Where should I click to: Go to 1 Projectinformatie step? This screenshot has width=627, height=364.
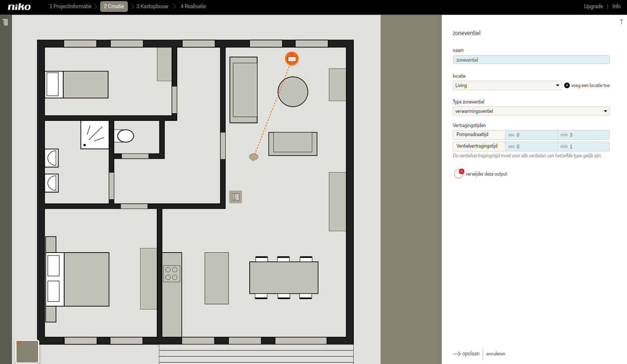pos(70,6)
